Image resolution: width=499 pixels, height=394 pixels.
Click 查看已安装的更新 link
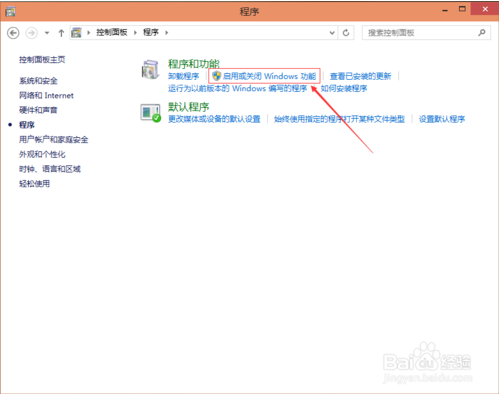click(360, 76)
